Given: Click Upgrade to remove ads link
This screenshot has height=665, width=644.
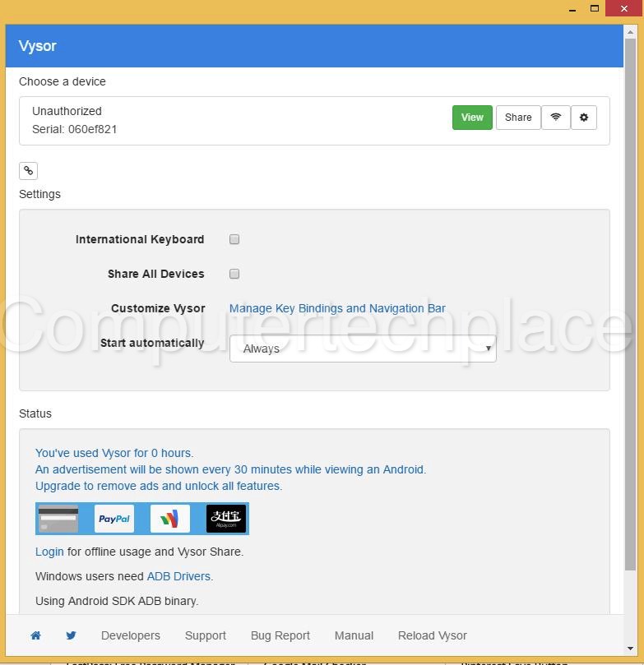Looking at the screenshot, I should pyautogui.click(x=159, y=486).
